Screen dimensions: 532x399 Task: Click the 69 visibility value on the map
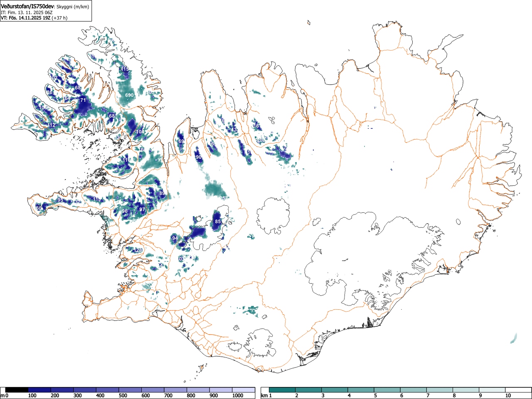coord(181,141)
